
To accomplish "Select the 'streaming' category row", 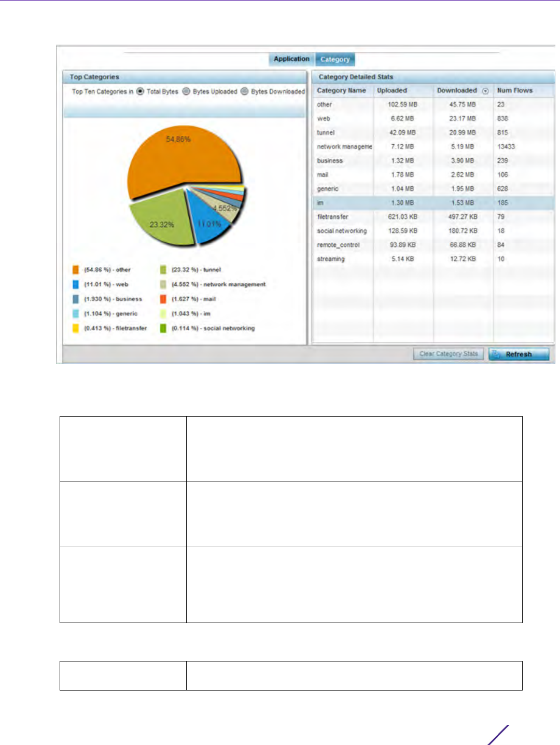I will (x=433, y=258).
